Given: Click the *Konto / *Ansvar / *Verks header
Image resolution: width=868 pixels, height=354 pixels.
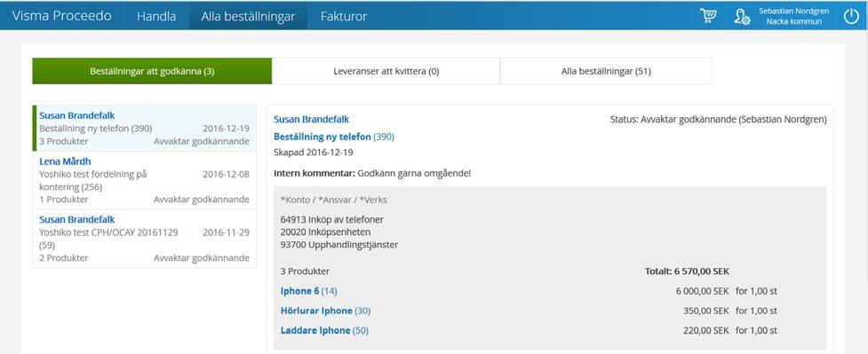Looking at the screenshot, I should click(x=334, y=200).
